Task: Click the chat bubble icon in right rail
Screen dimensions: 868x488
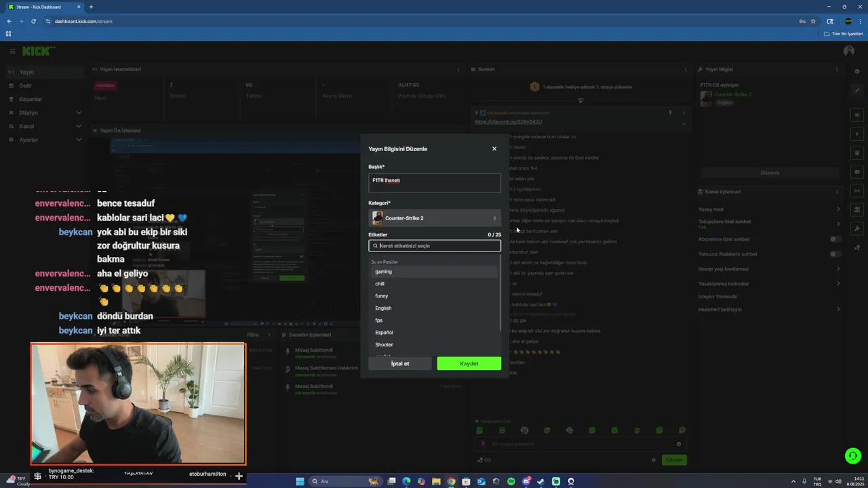Action: [857, 171]
